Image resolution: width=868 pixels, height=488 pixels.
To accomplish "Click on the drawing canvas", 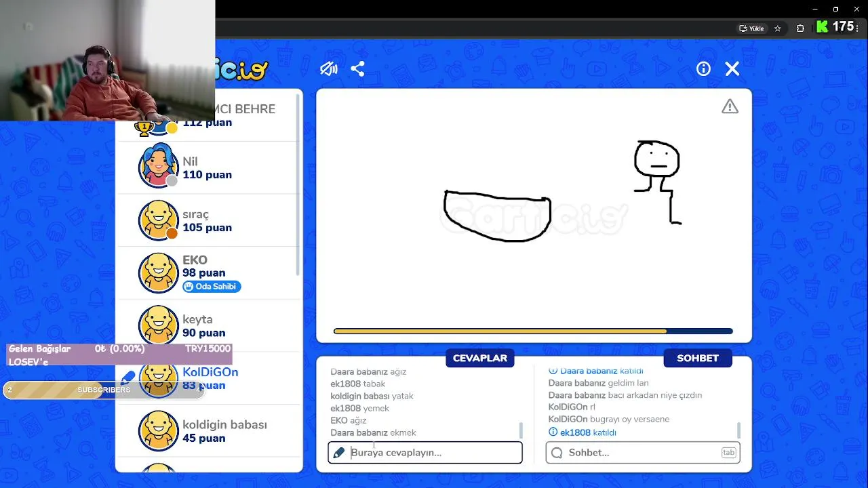I will (x=534, y=216).
